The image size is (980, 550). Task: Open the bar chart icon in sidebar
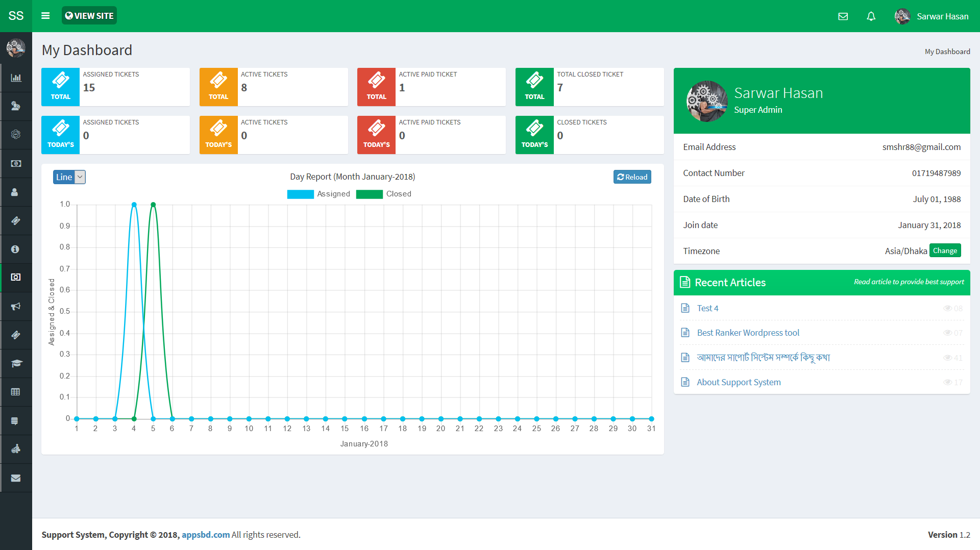tap(16, 78)
